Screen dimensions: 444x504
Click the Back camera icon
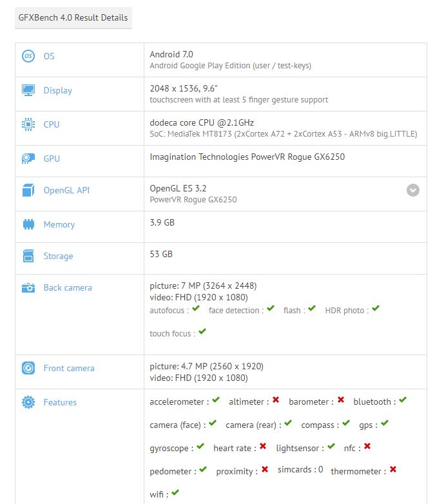[x=28, y=288]
